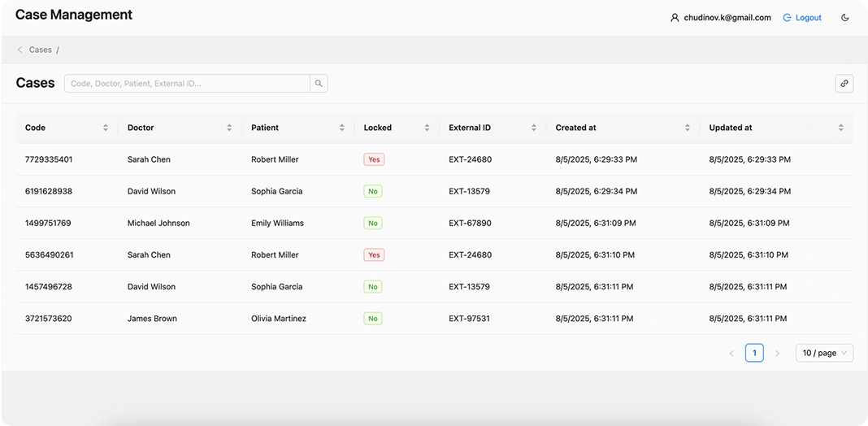The width and height of the screenshot is (868, 426).
Task: Go to next page arrow
Action: pyautogui.click(x=777, y=353)
